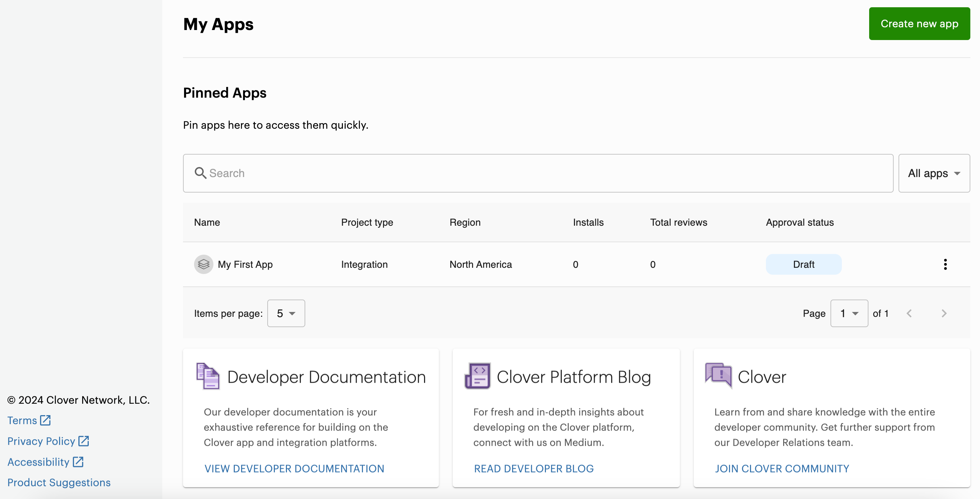
Task: Open the three-dot menu for My First App
Action: (x=945, y=264)
